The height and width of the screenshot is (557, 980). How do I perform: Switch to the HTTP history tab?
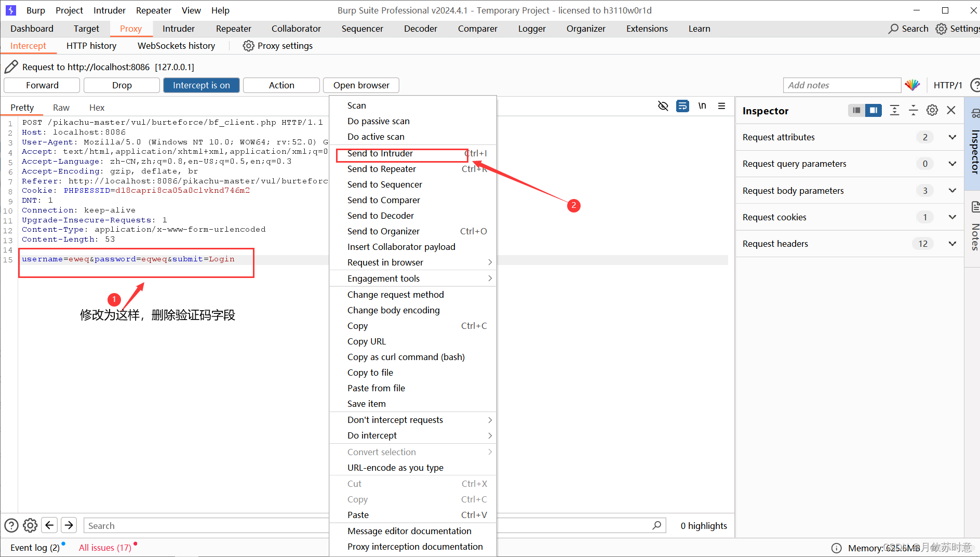tap(91, 46)
